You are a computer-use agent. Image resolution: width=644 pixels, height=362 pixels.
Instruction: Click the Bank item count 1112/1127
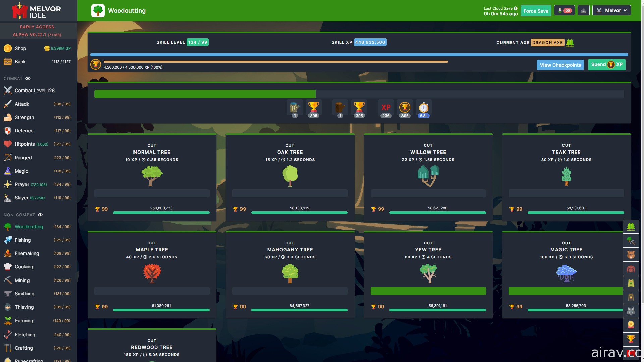click(x=61, y=61)
